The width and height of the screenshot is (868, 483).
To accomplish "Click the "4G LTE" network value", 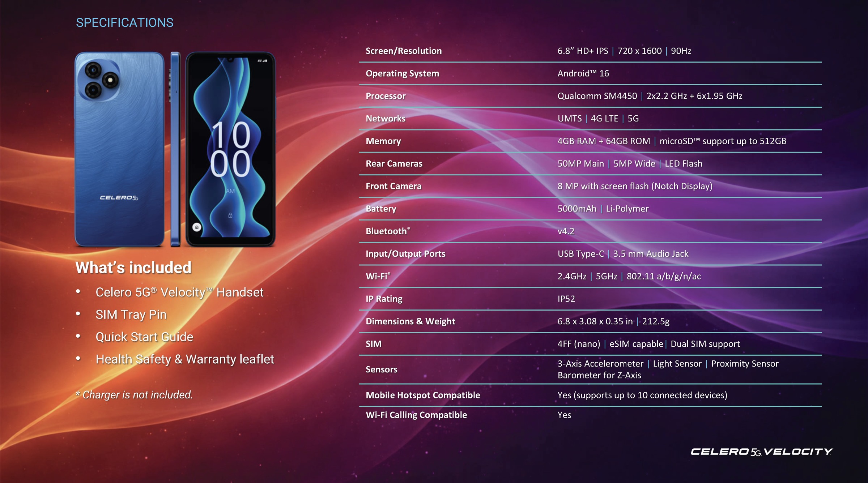I will point(604,119).
